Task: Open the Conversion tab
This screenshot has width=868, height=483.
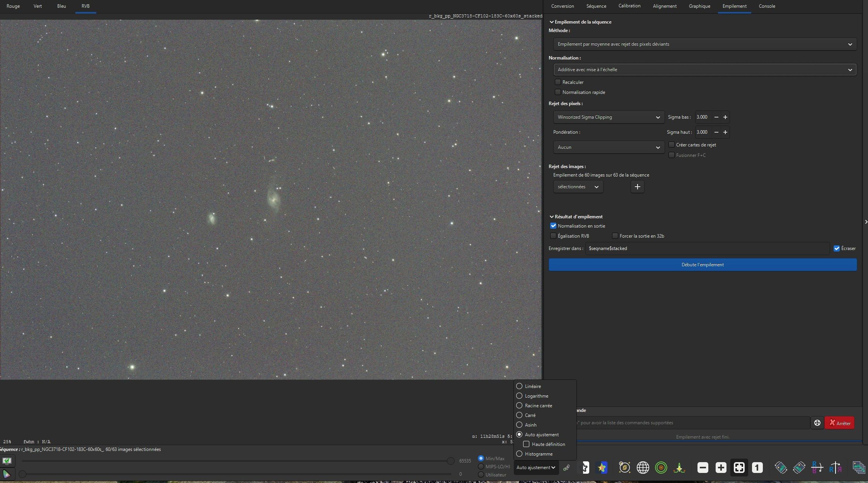Action: (563, 6)
